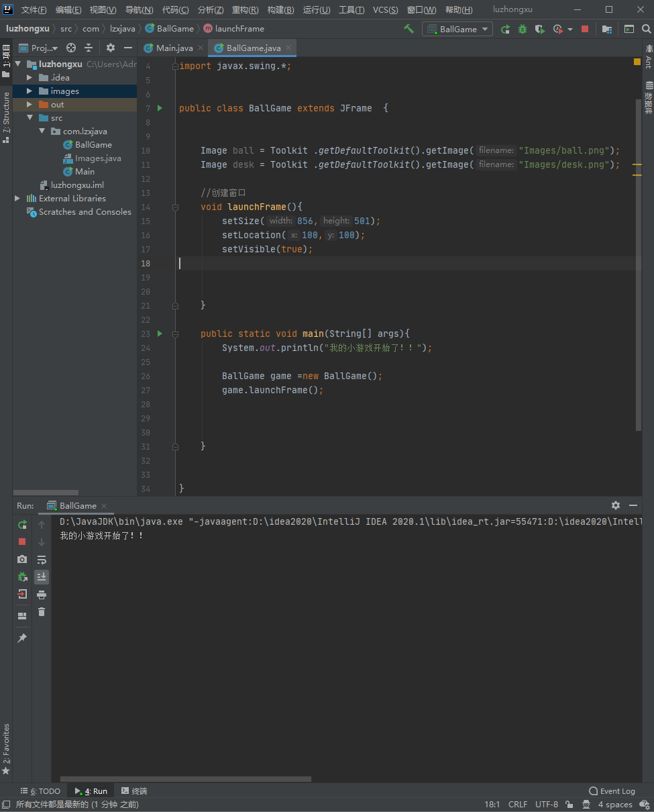Click run gutter icon beside BallGame class
Viewport: 654px width, 812px height.
(160, 108)
